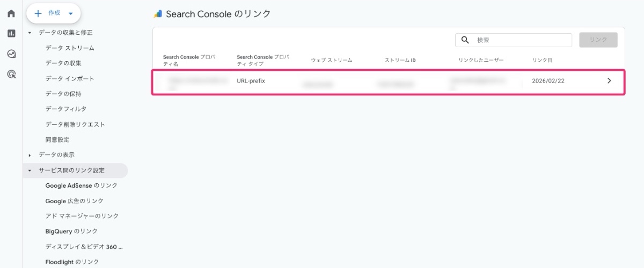Open the Explore icon in left rail
Image resolution: width=644 pixels, height=268 pixels.
(11, 54)
